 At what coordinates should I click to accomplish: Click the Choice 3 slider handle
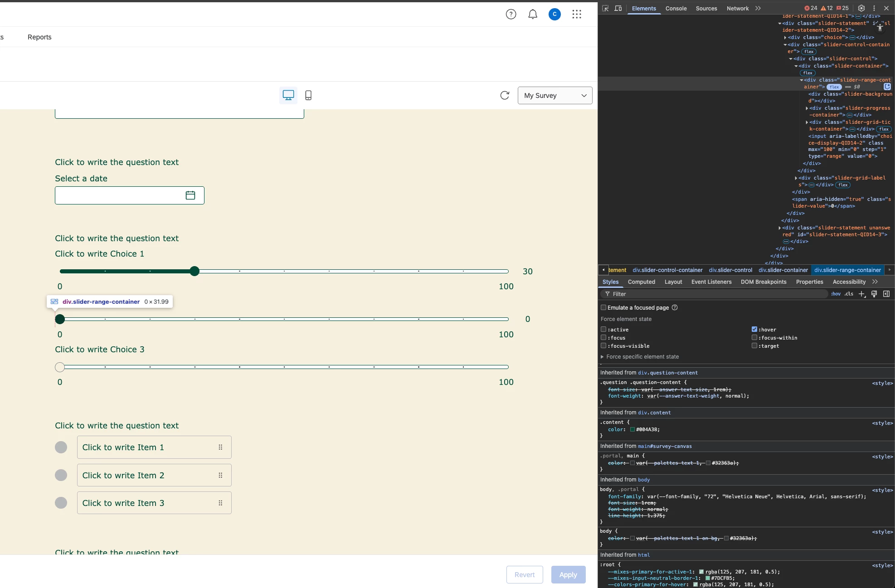(x=60, y=367)
